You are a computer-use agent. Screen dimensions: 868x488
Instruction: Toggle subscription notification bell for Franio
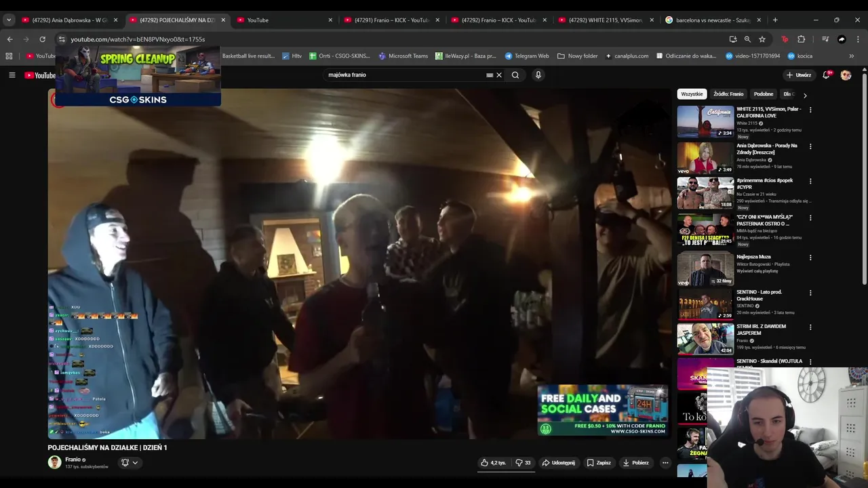point(125,463)
